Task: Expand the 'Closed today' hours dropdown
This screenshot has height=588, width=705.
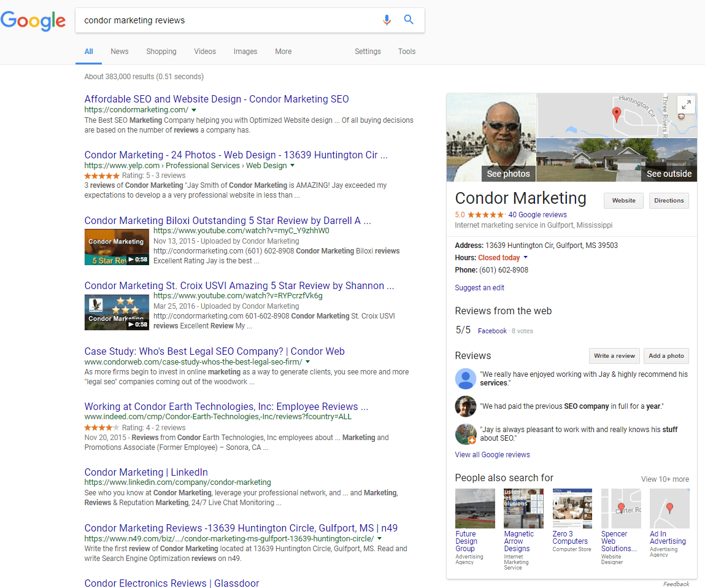Action: point(526,258)
